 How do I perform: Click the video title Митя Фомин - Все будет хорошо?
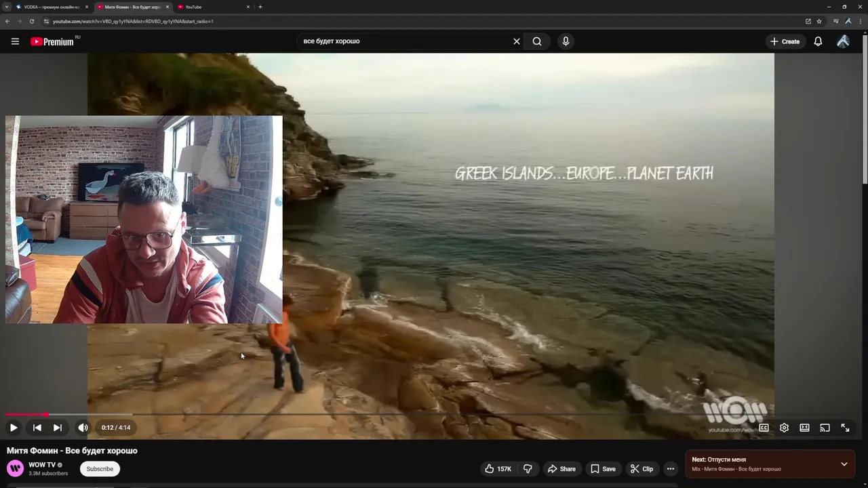(72, 451)
